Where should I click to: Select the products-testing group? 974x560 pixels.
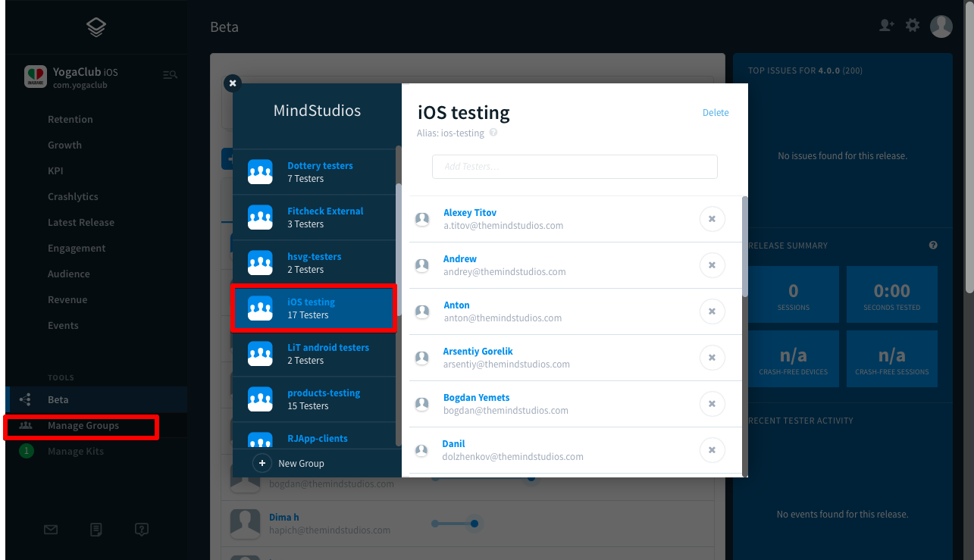(x=314, y=399)
